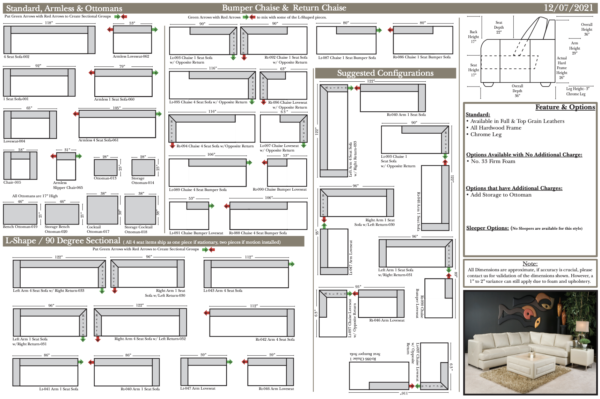Image resolution: width=600 pixels, height=399 pixels.
Task: Click the 4 Seat Sofa-002 diagram
Action: pos(49,39)
